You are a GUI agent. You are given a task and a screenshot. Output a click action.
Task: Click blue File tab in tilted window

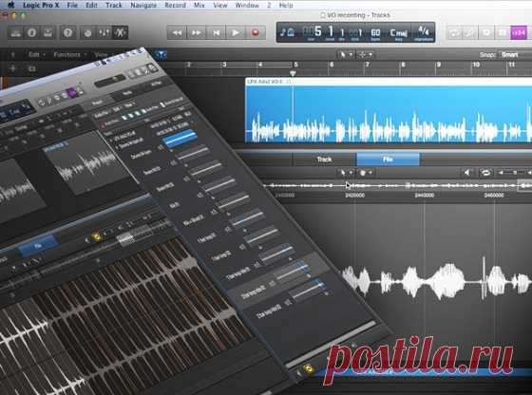38,245
